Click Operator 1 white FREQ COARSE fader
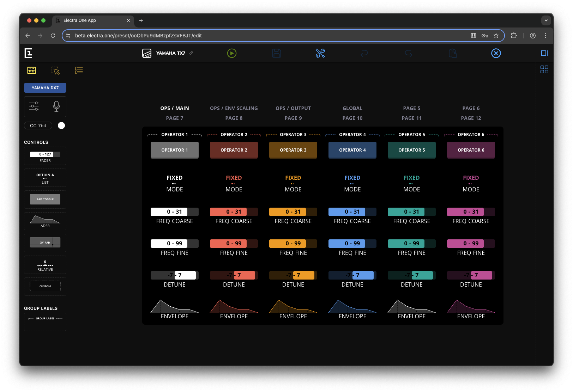Image resolution: width=573 pixels, height=392 pixels. [x=175, y=212]
